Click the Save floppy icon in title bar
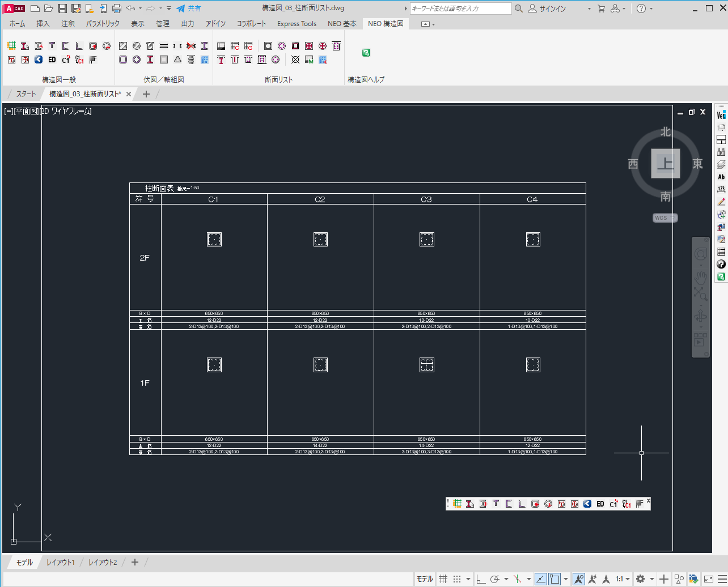The height and width of the screenshot is (587, 728). click(62, 8)
